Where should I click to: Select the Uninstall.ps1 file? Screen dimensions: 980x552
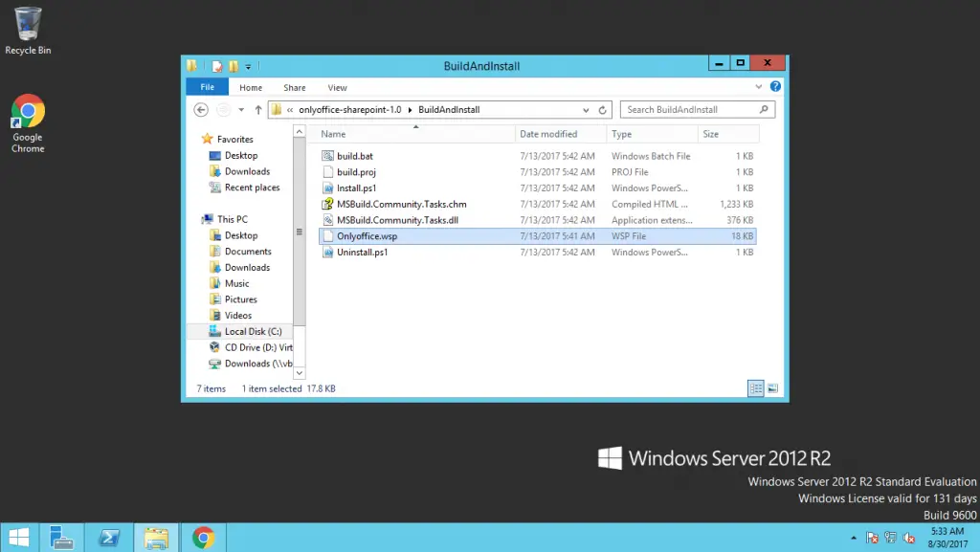pos(538,253)
